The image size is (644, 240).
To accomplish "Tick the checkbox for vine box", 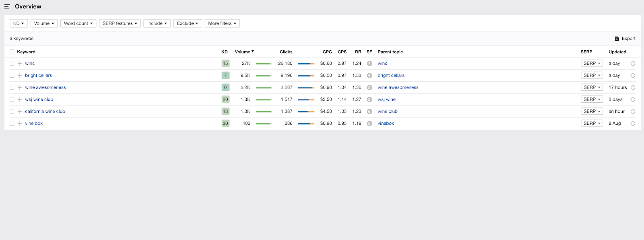I will click(x=12, y=124).
